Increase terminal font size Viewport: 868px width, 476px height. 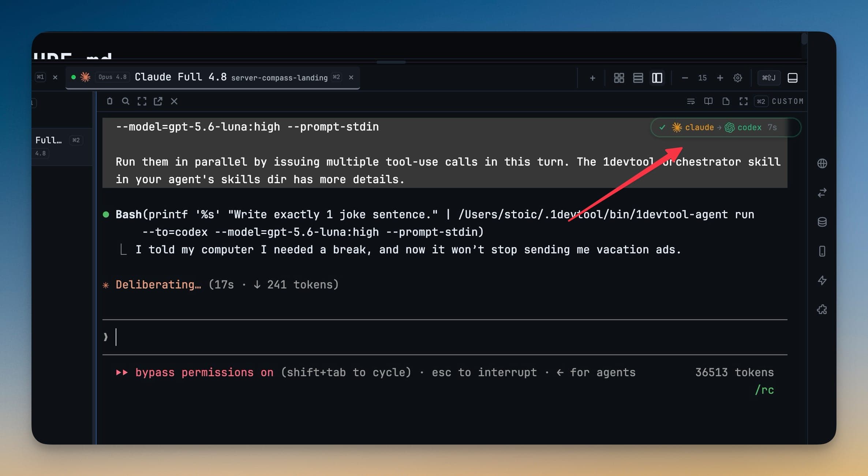[720, 78]
